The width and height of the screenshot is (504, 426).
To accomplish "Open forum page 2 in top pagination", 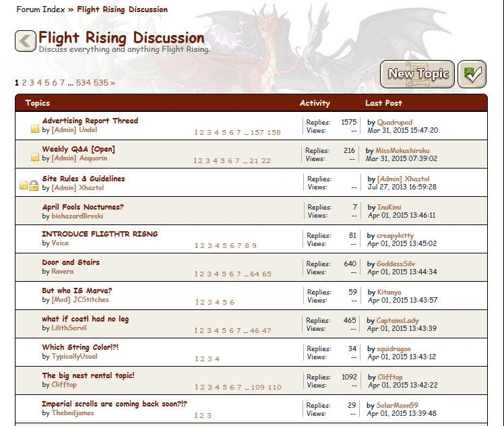I will [24, 83].
